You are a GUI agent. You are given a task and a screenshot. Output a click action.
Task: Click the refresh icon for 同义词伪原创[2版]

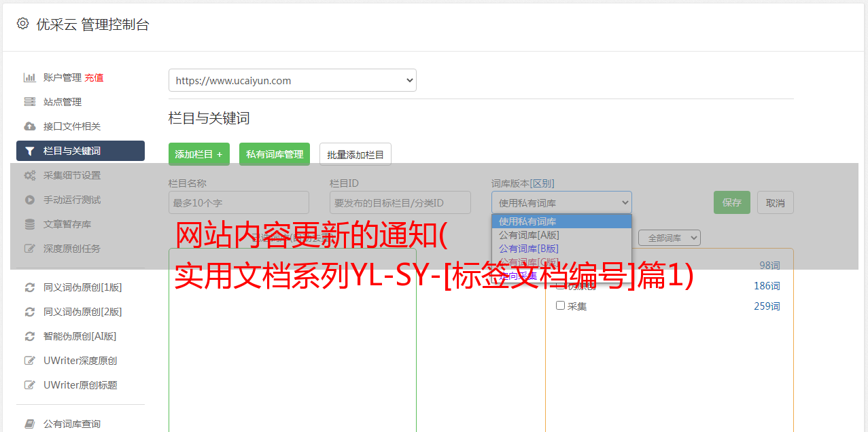pos(30,312)
